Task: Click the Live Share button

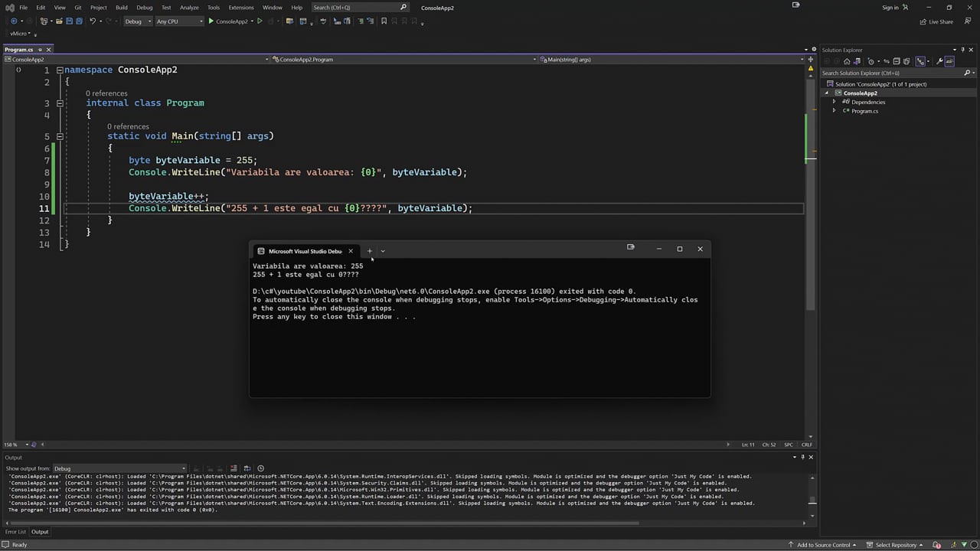Action: pyautogui.click(x=936, y=21)
